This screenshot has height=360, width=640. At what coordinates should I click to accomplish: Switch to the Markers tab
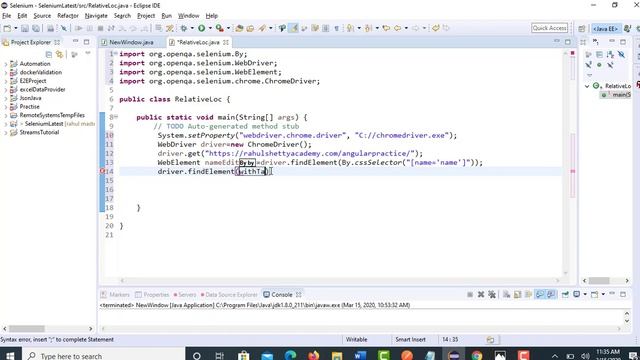(116, 294)
